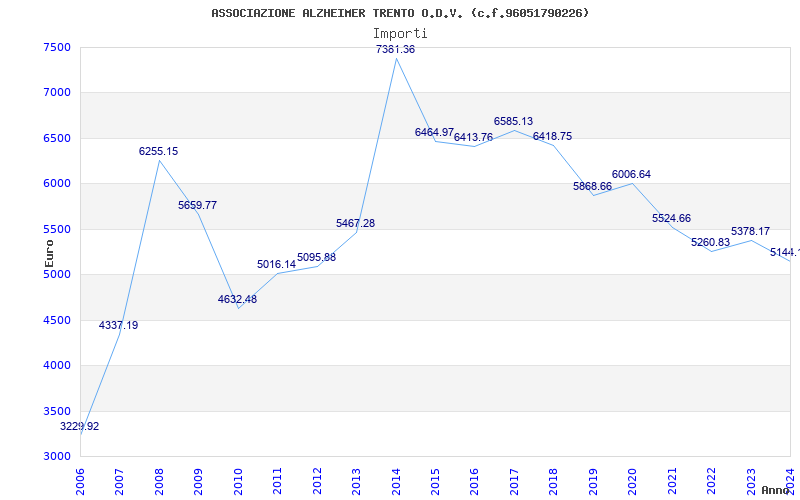Click the Importi chart subtitle
The height and width of the screenshot is (500, 800).
400,34
